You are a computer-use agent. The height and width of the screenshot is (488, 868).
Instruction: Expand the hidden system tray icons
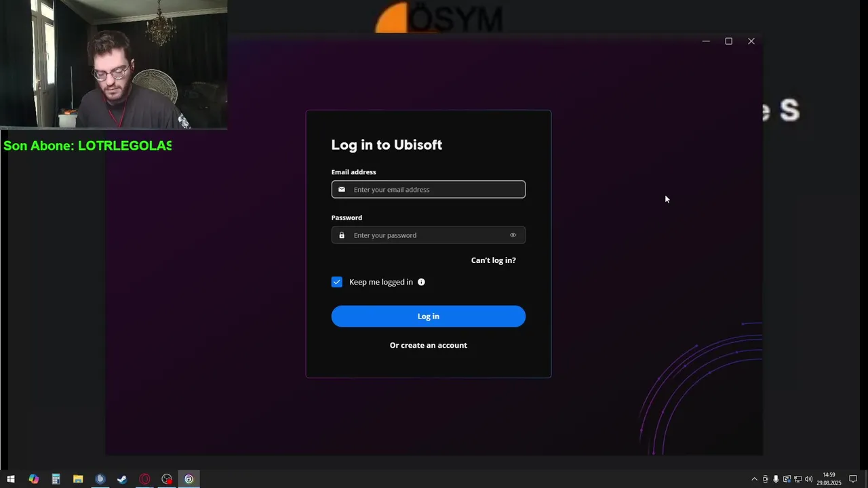click(x=754, y=479)
